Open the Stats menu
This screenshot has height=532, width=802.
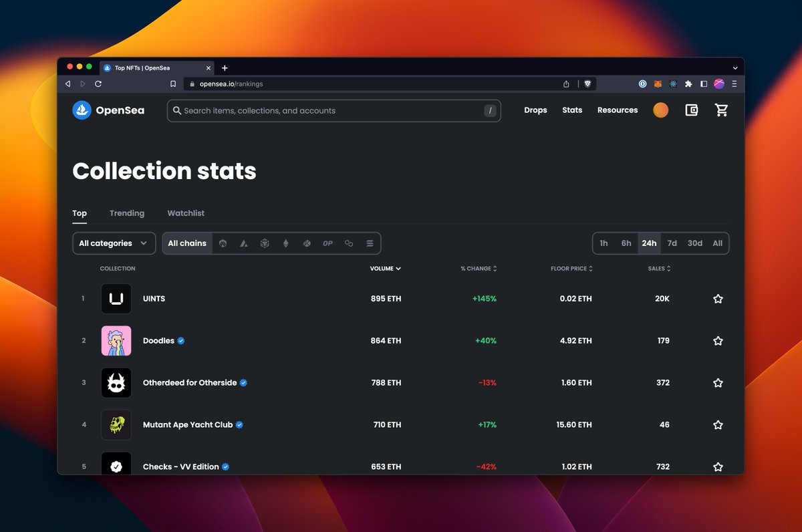572,110
